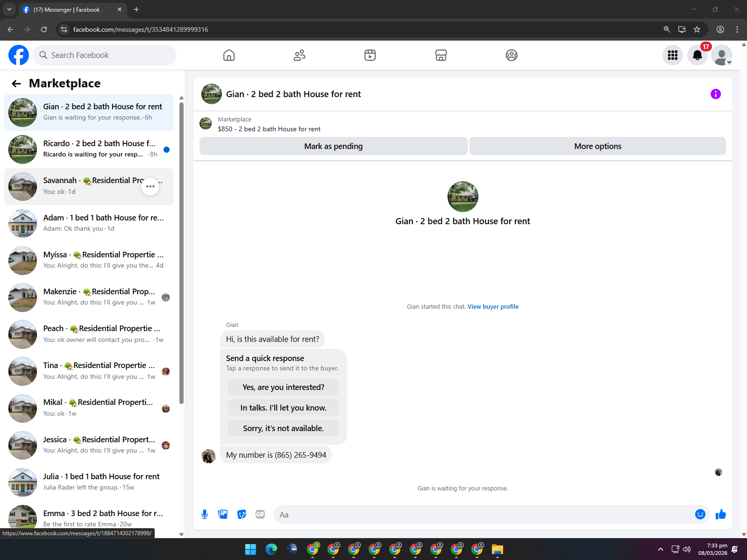Open Jessica Residential Properties chat
The width and height of the screenshot is (747, 560).
pyautogui.click(x=89, y=445)
